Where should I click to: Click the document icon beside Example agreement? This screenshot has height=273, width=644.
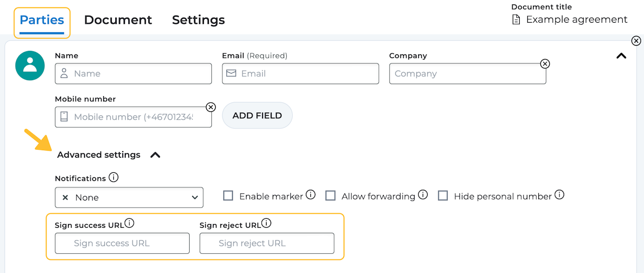tap(516, 20)
